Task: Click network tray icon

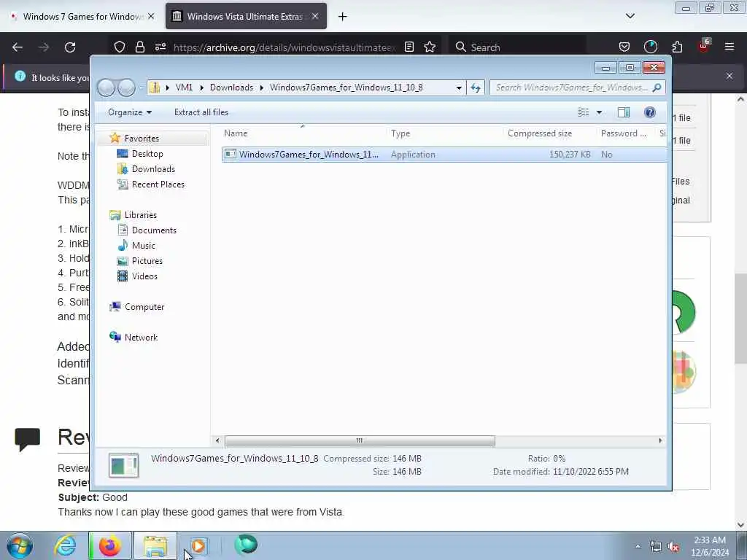Action: tap(656, 547)
